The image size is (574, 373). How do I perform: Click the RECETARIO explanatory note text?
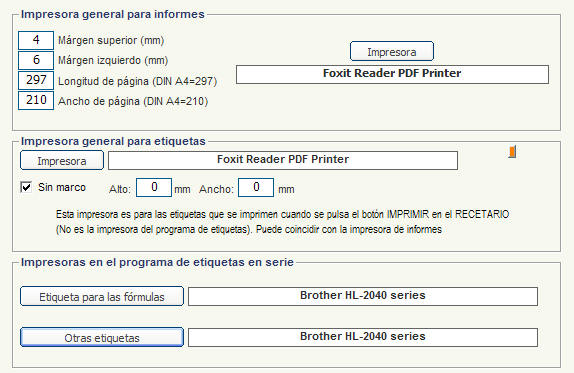[282, 222]
